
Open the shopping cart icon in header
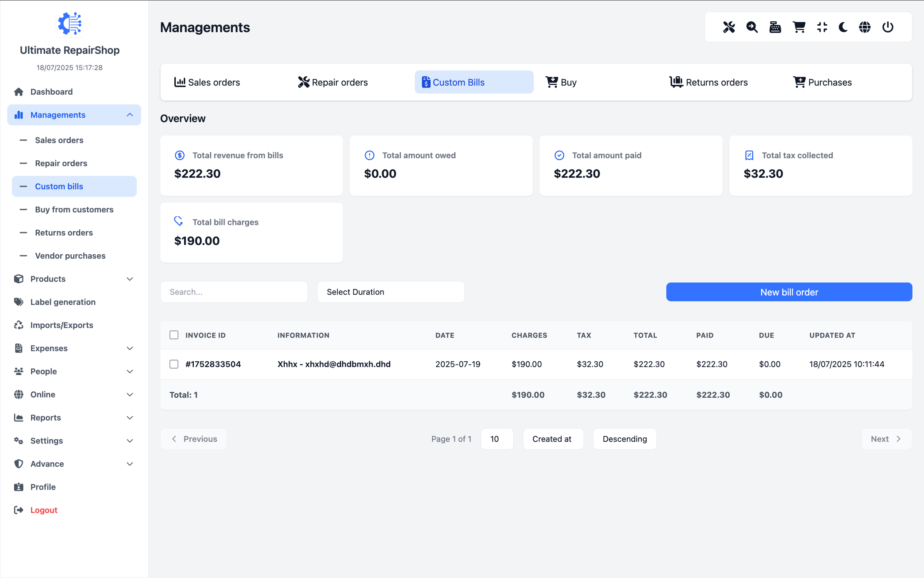click(x=798, y=27)
